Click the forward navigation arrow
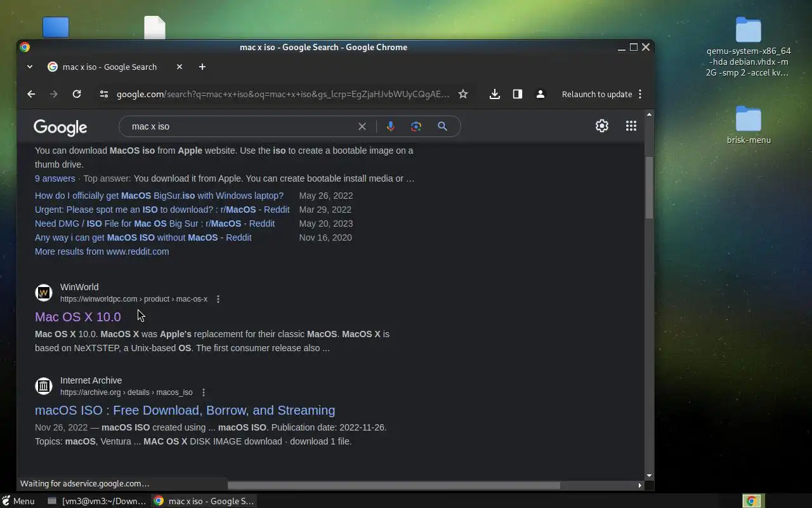 (x=54, y=94)
